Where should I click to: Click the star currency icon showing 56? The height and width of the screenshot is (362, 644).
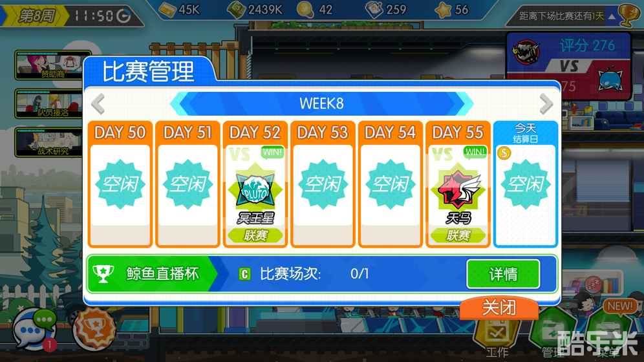(443, 10)
